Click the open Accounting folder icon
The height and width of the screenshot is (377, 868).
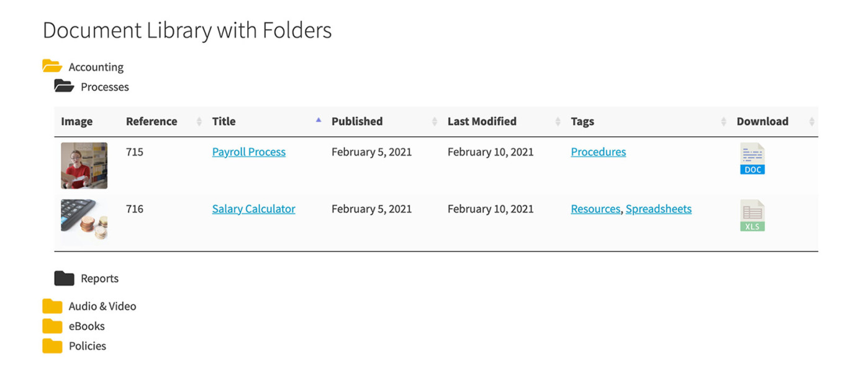(x=52, y=66)
